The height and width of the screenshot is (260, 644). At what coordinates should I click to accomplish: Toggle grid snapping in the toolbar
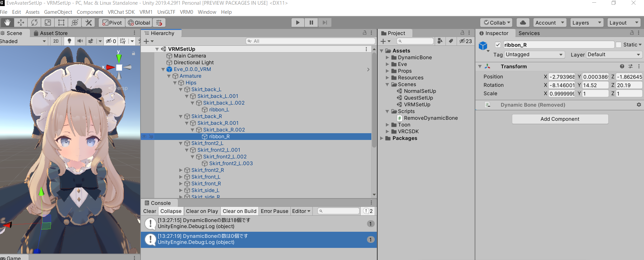coord(159,23)
